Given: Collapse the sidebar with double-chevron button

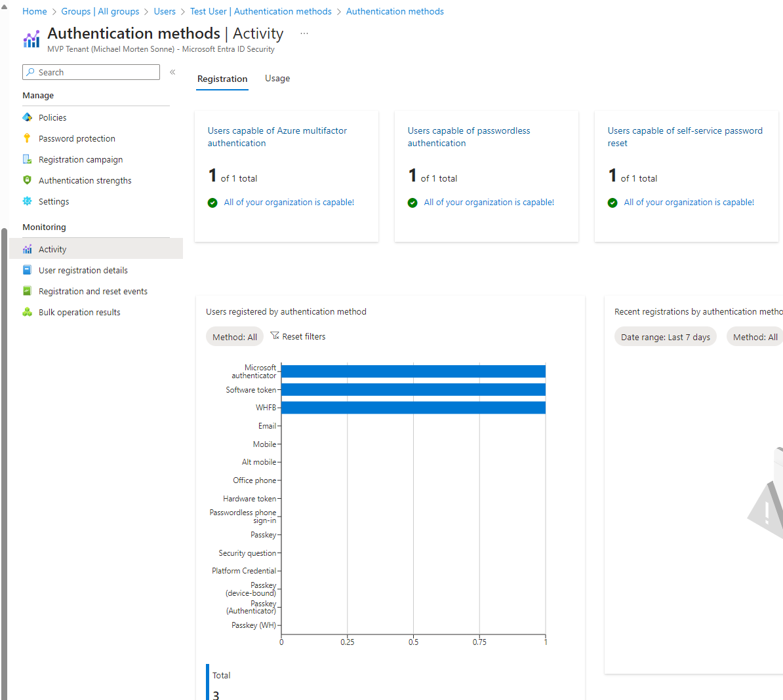Looking at the screenshot, I should click(172, 72).
